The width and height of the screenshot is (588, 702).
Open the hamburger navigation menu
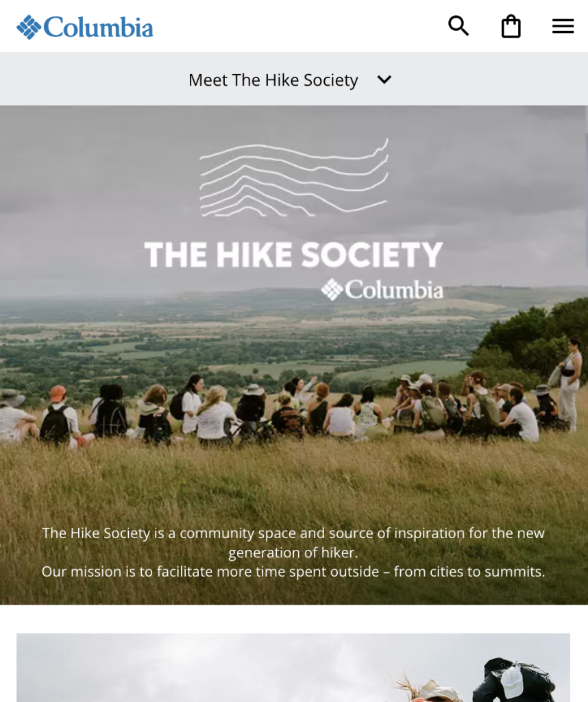pos(563,26)
